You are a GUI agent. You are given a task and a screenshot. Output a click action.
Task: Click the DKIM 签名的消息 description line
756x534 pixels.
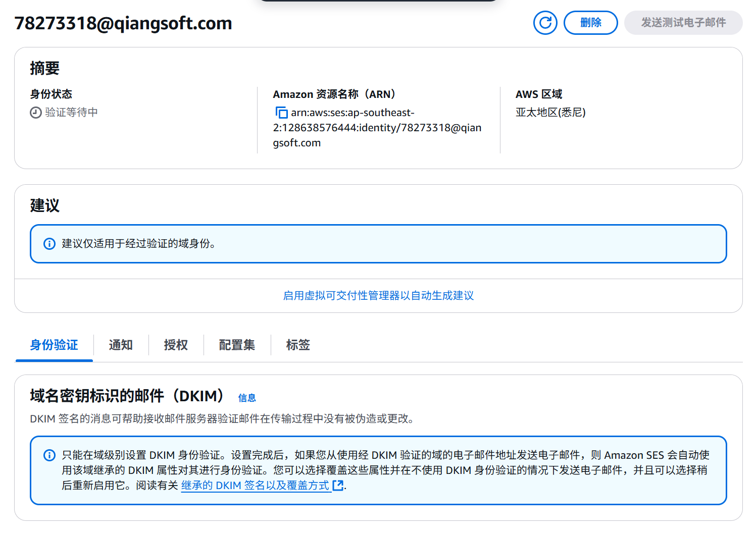(x=223, y=419)
